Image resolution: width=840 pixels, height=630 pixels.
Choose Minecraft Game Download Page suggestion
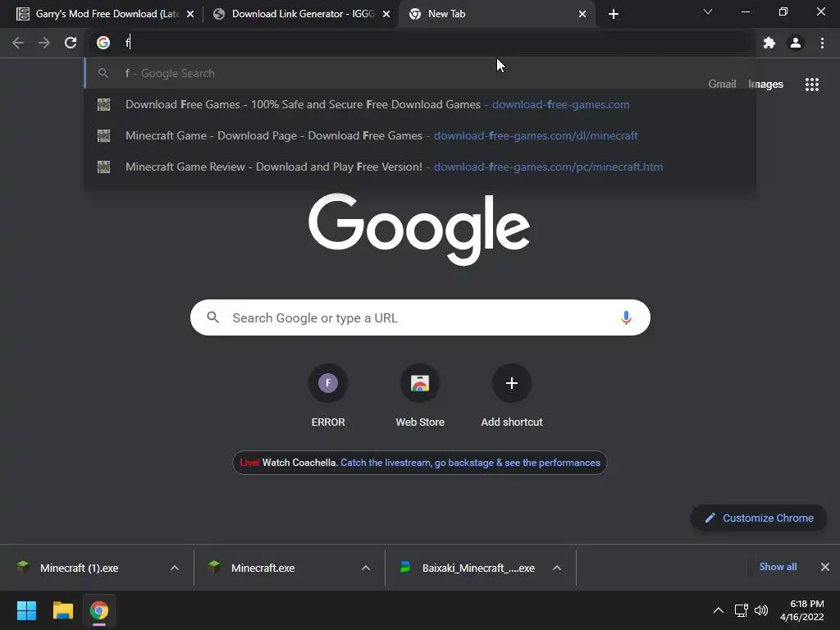coord(420,135)
